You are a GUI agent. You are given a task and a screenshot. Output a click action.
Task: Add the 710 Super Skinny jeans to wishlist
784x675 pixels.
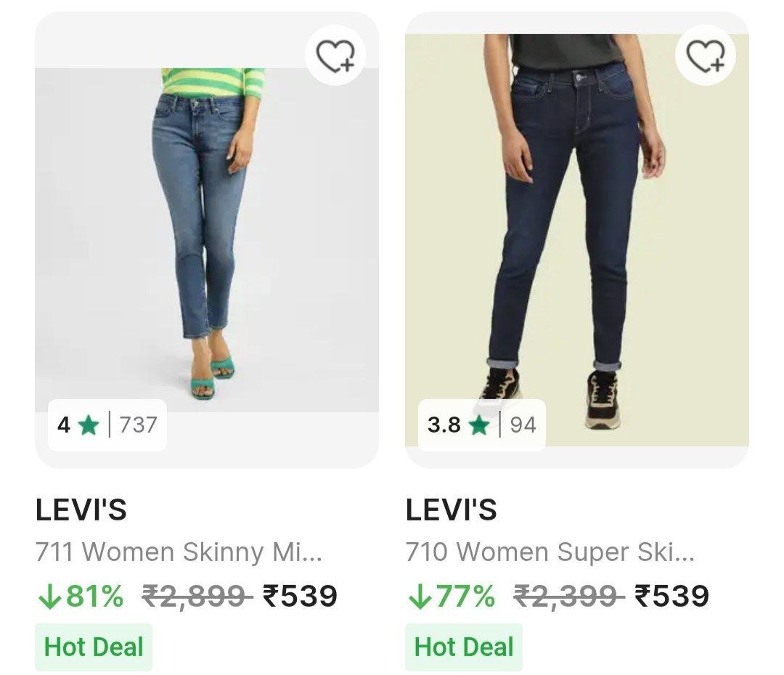706,55
